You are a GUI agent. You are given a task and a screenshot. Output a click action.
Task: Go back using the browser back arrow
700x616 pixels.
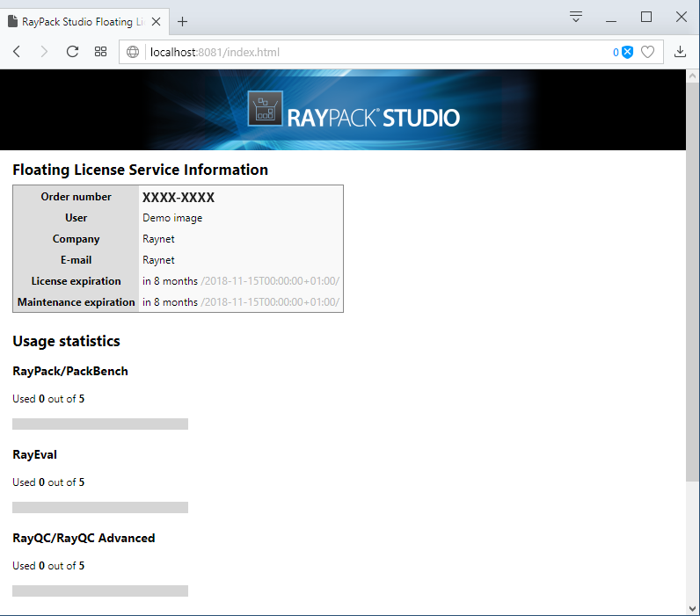coord(17,52)
